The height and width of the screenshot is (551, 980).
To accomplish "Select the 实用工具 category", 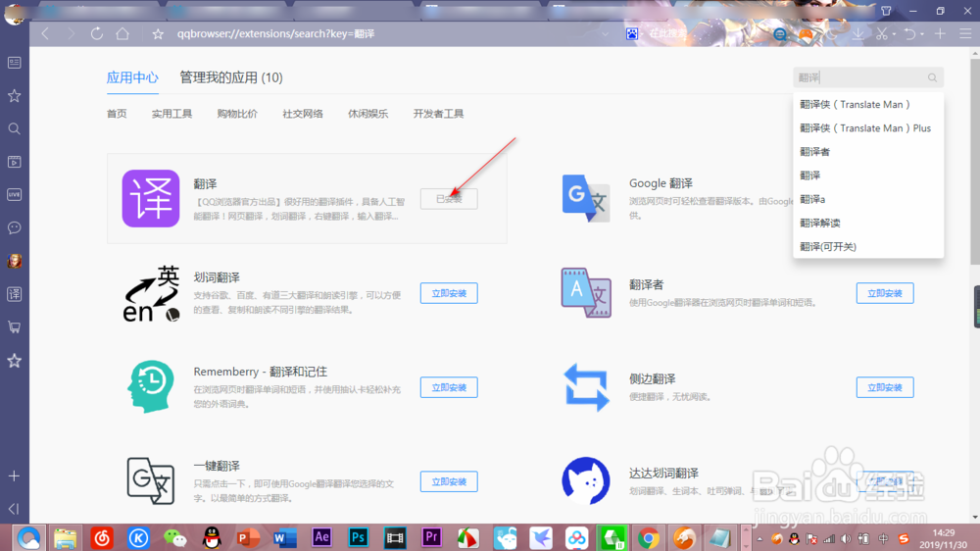I will pos(171,114).
